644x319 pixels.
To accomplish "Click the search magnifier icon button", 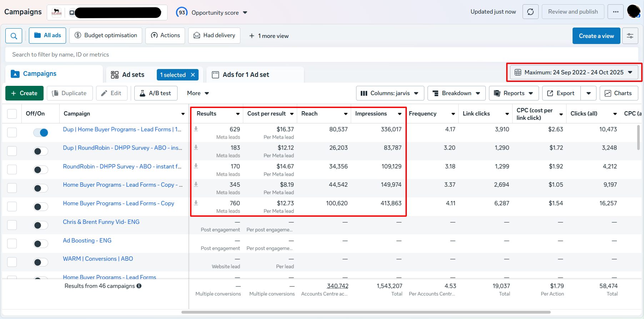I will point(14,36).
